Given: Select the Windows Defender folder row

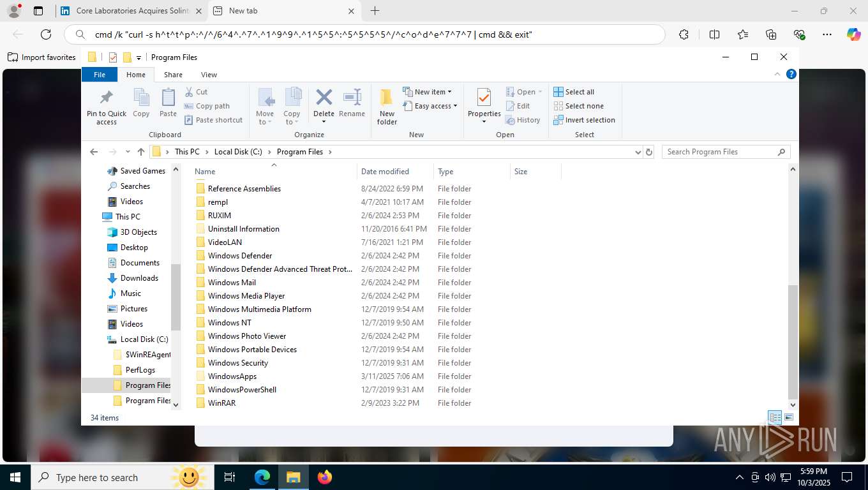Looking at the screenshot, I should pyautogui.click(x=240, y=256).
